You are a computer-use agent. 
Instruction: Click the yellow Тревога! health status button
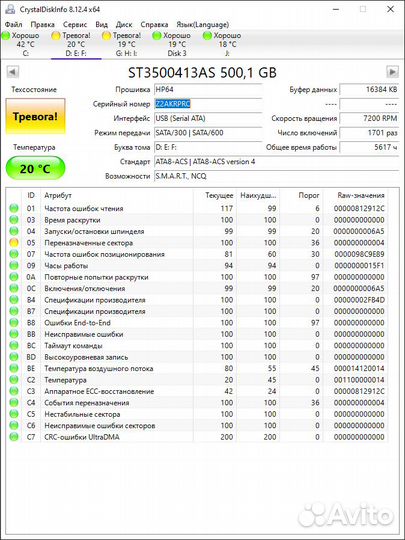pyautogui.click(x=35, y=116)
